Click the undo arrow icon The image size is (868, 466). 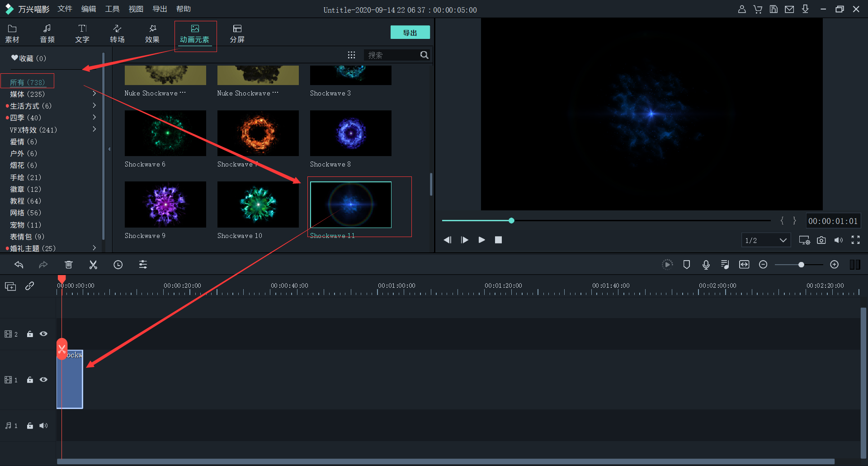click(19, 265)
